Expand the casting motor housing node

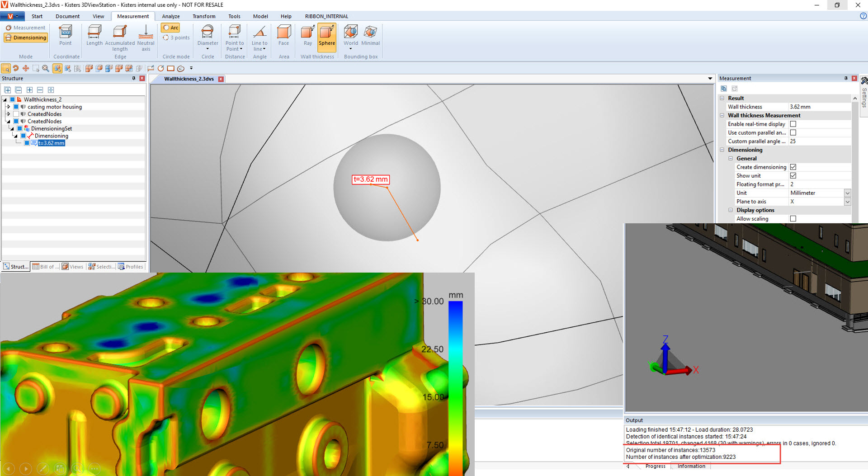pos(8,107)
